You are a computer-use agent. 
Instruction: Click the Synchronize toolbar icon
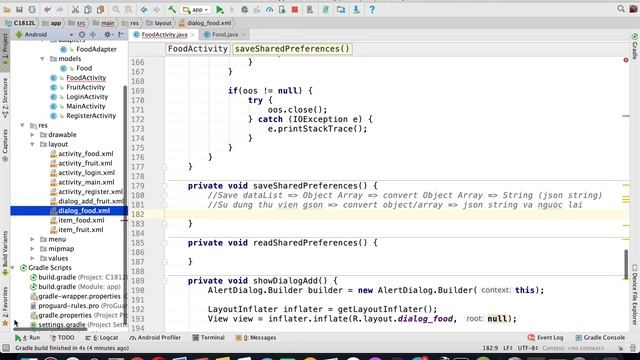(x=32, y=9)
